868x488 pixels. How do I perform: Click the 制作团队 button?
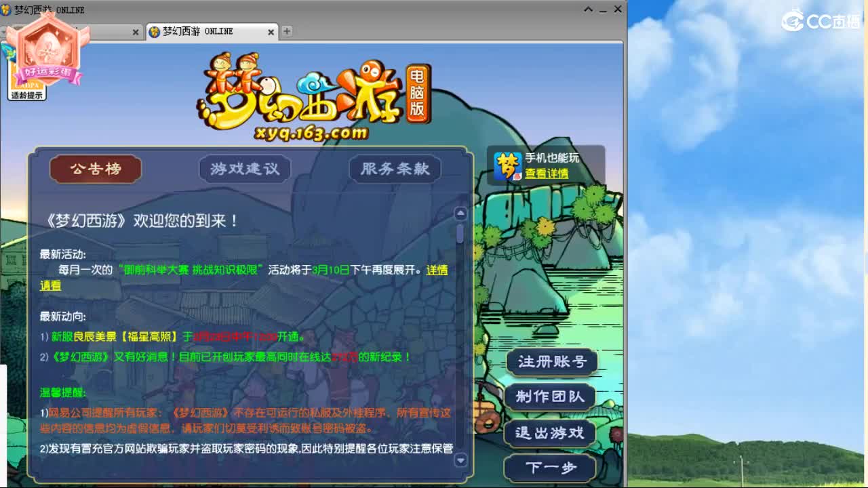(551, 398)
